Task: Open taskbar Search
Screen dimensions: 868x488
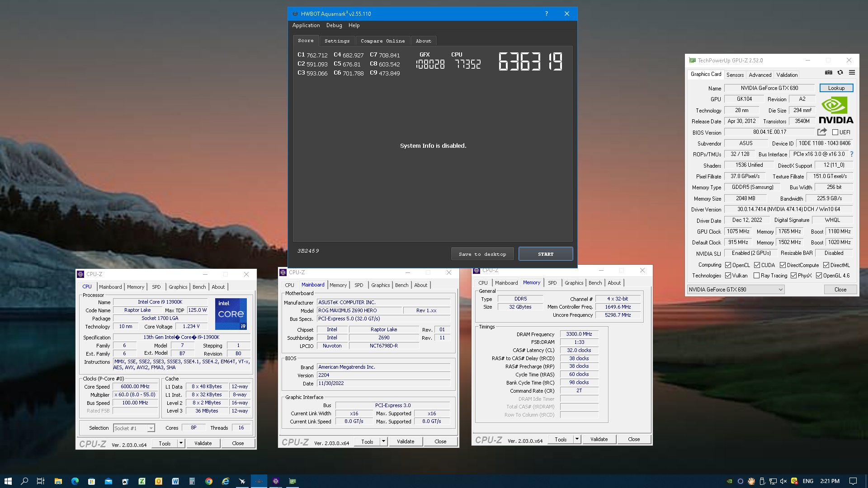Action: [24, 481]
